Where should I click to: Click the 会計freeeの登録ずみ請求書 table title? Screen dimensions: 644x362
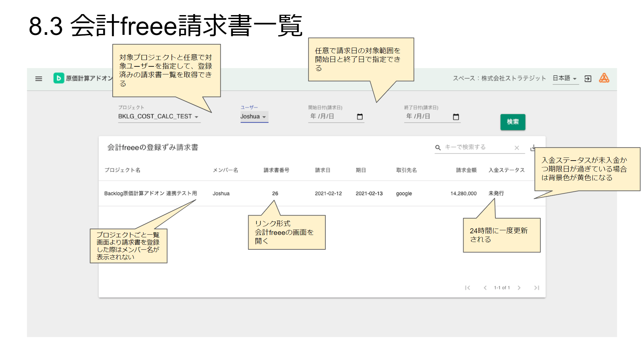tap(153, 147)
